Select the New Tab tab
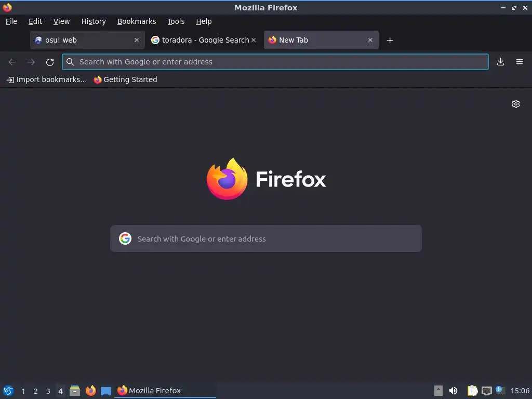The width and height of the screenshot is (532, 399). tap(321, 40)
